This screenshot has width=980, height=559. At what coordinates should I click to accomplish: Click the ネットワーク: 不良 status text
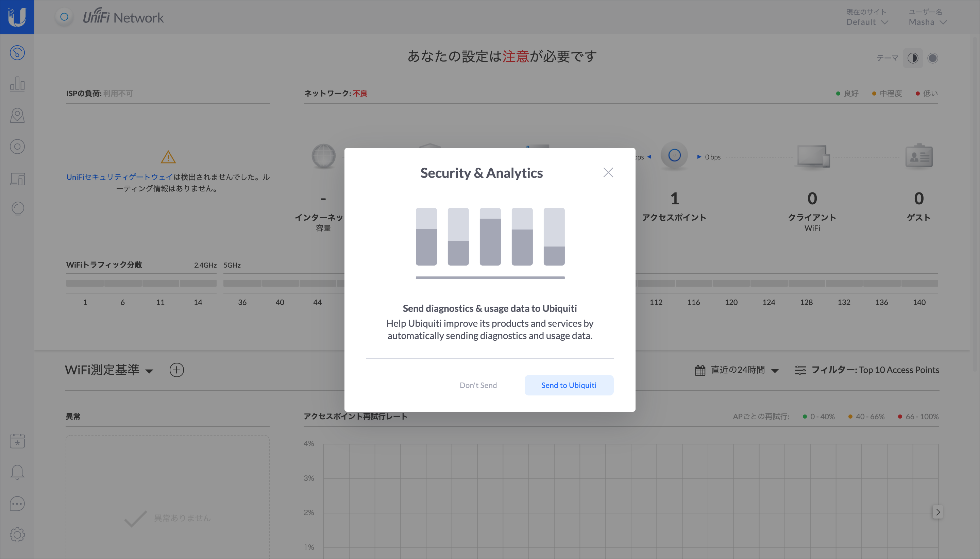point(336,93)
